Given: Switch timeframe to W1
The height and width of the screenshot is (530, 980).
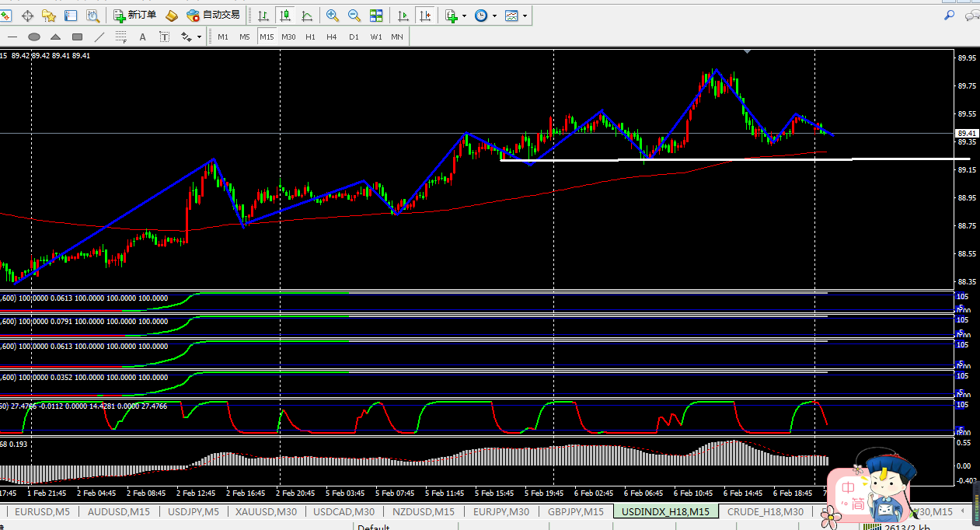Looking at the screenshot, I should [x=375, y=37].
